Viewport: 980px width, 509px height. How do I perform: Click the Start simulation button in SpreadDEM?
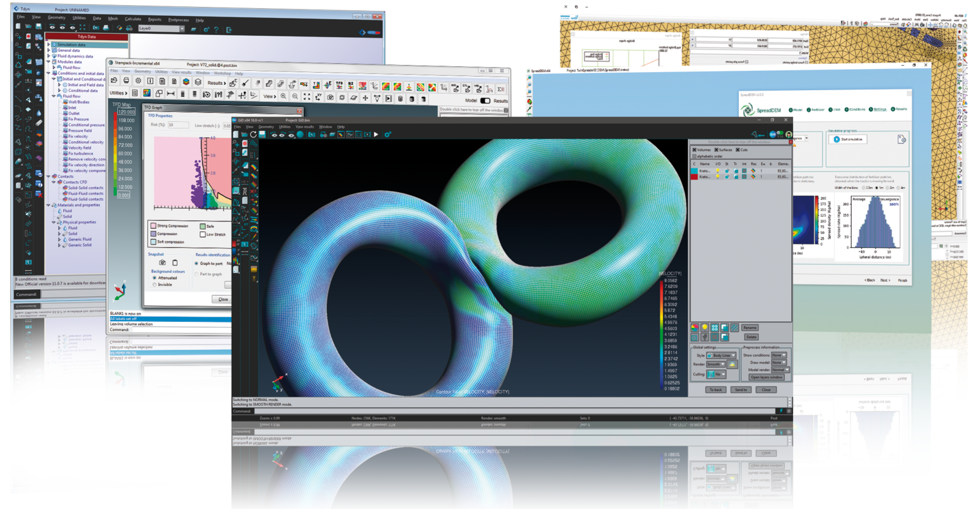click(847, 139)
